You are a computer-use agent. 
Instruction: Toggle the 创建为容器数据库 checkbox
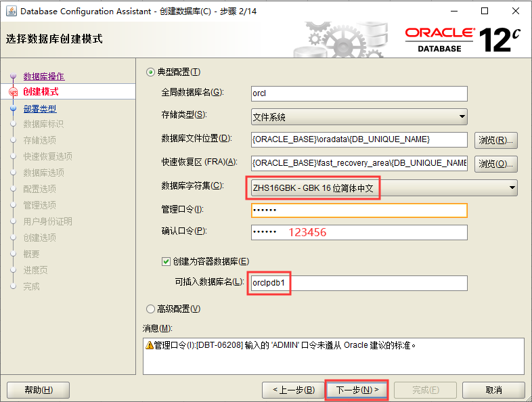[x=166, y=261]
